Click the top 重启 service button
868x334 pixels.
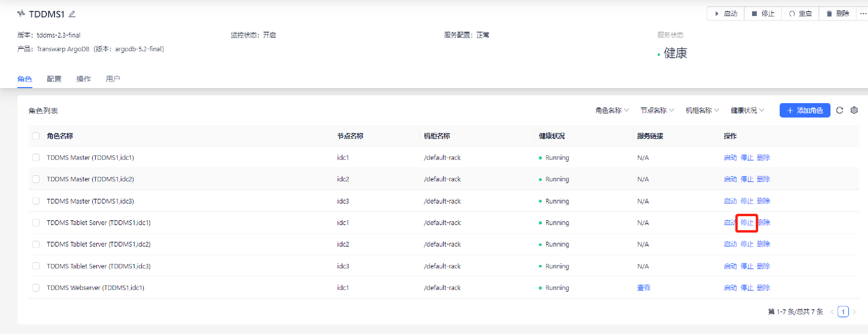(800, 14)
